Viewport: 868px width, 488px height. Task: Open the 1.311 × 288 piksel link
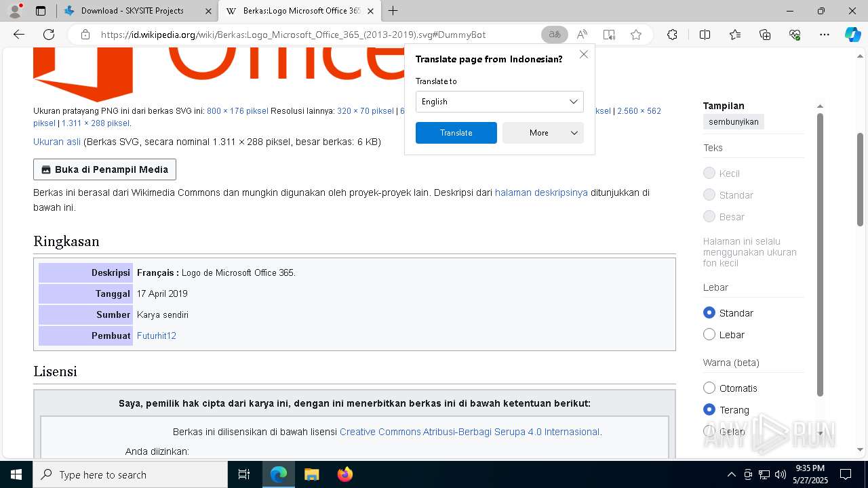tap(96, 123)
